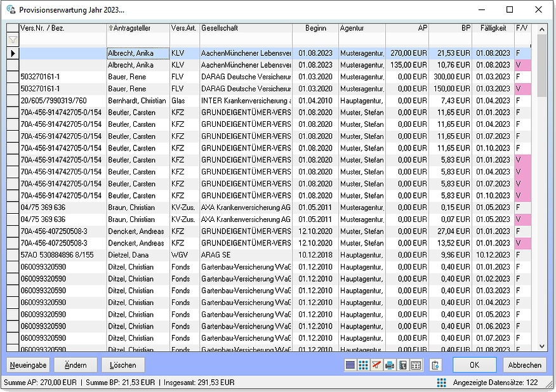The height and width of the screenshot is (392, 556).
Task: Click the scrollbar down arrow
Action: point(541,346)
